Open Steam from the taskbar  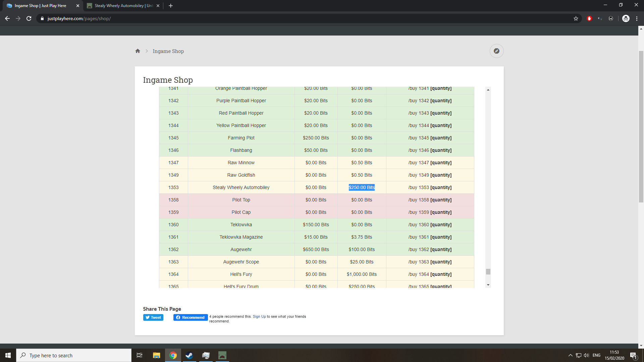[x=189, y=355]
